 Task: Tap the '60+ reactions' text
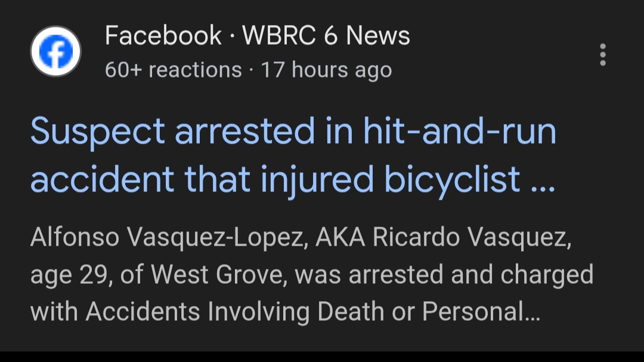173,70
